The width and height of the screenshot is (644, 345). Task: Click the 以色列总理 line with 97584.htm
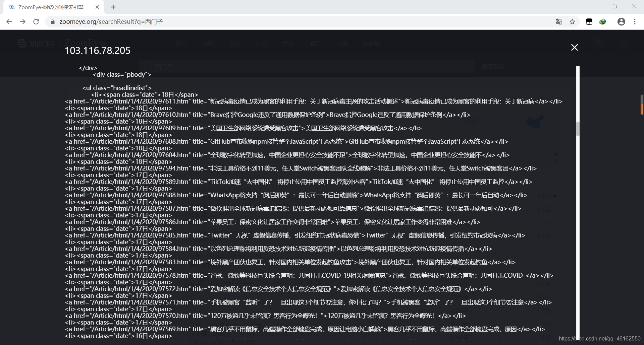click(x=278, y=249)
